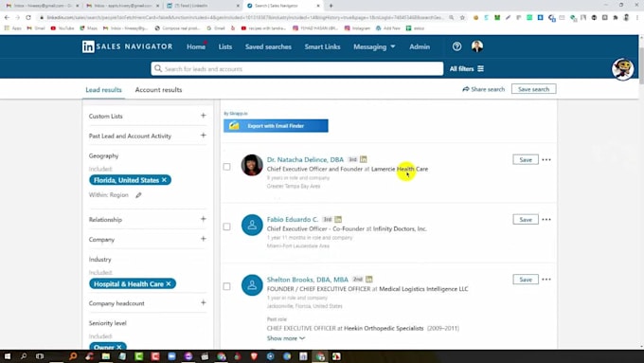Save lead Fabio Eduardo C.
The height and width of the screenshot is (363, 644).
coord(526,220)
